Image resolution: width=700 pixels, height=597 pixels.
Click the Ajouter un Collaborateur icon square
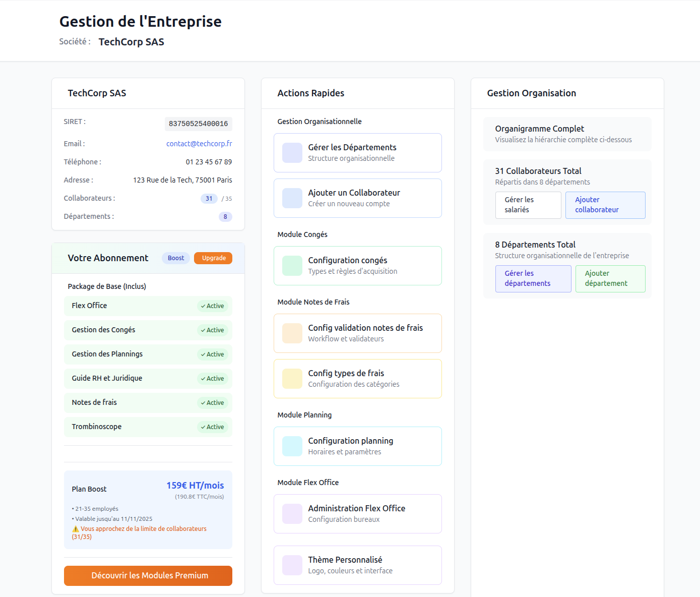coord(292,198)
